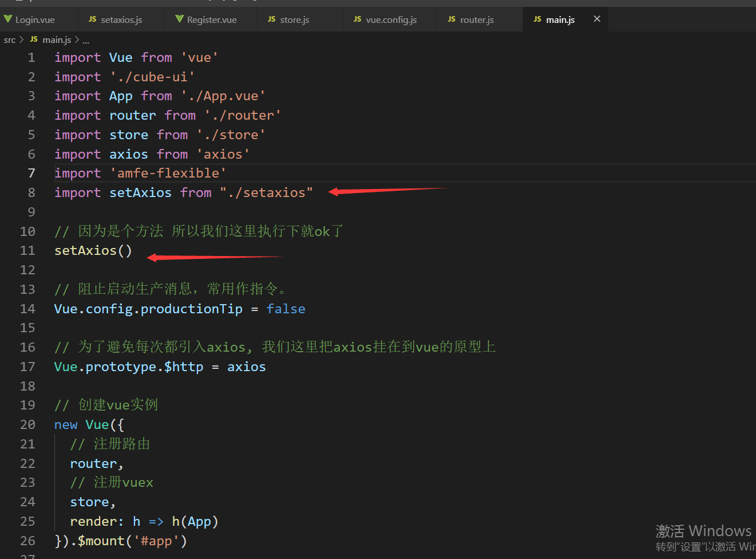Click router on line 22
This screenshot has height=559, width=756.
click(x=93, y=464)
